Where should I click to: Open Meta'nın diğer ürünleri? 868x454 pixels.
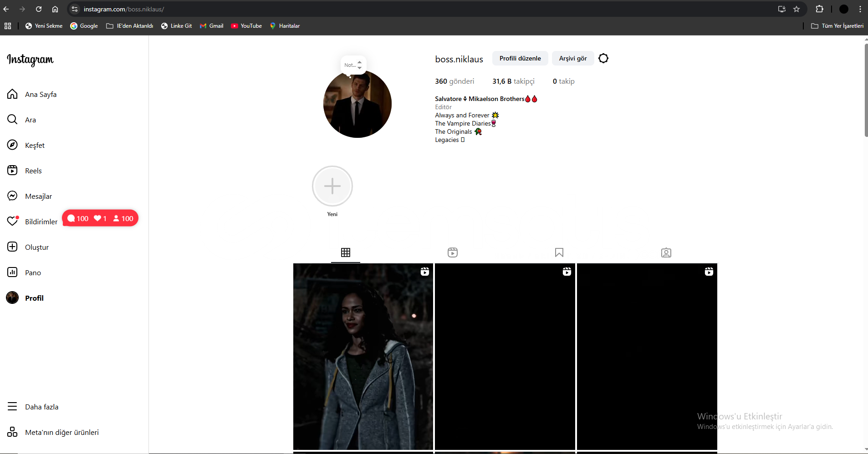pyautogui.click(x=53, y=432)
